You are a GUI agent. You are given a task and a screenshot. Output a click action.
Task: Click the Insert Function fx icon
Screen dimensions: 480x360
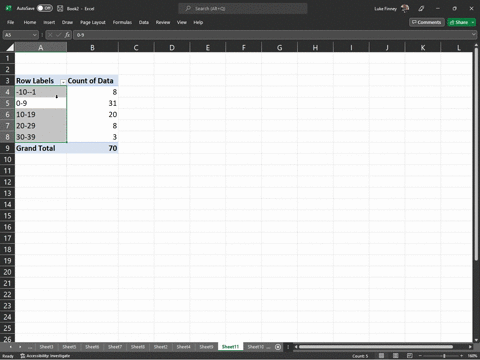(67, 35)
